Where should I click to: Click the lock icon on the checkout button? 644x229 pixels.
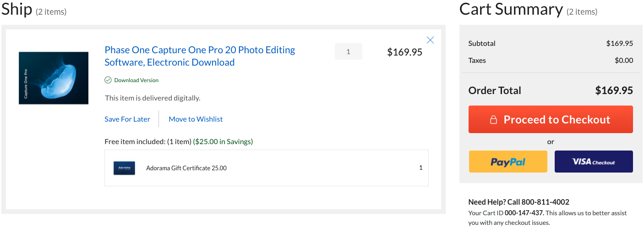point(493,120)
